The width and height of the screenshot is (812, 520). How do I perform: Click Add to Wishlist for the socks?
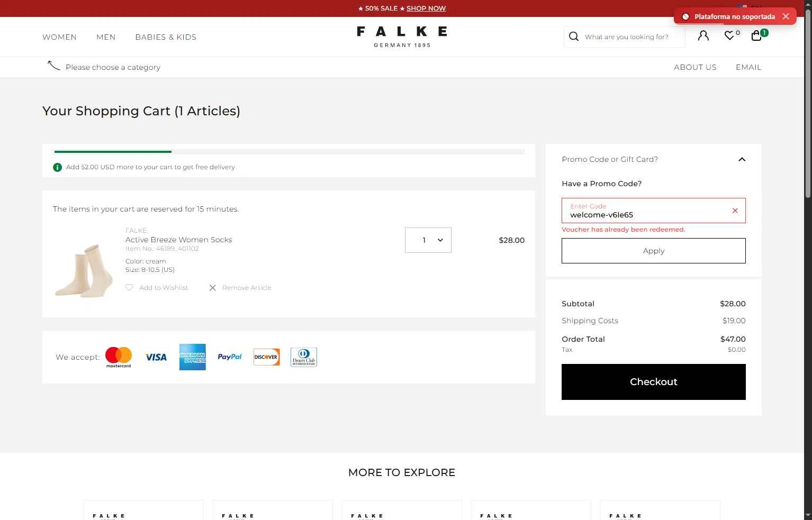(x=164, y=288)
